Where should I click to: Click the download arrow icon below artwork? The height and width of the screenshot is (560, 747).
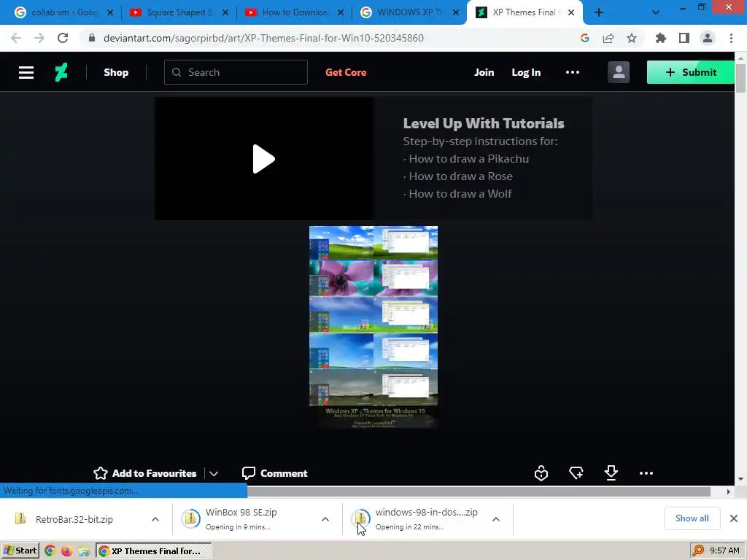coord(611,473)
